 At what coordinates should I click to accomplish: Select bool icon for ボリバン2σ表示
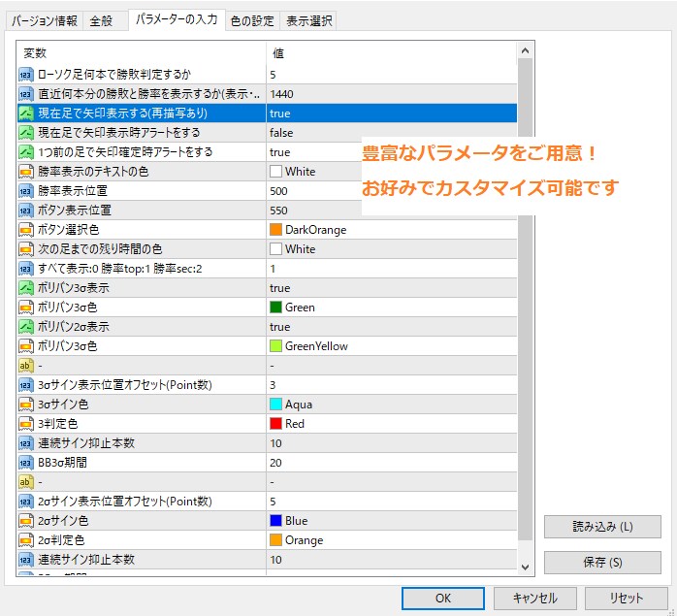(x=26, y=327)
